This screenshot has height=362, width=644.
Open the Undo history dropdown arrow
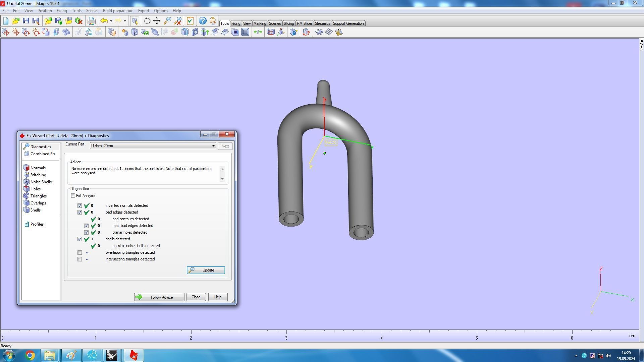(111, 21)
